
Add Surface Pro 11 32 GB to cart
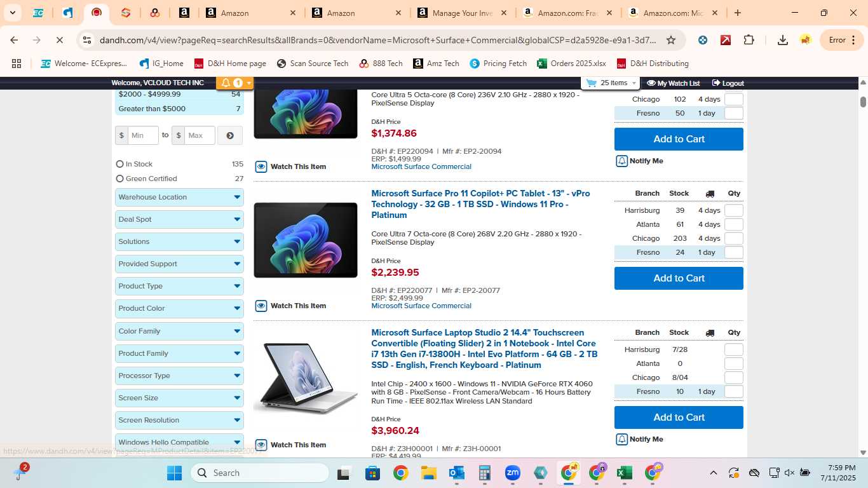click(679, 278)
